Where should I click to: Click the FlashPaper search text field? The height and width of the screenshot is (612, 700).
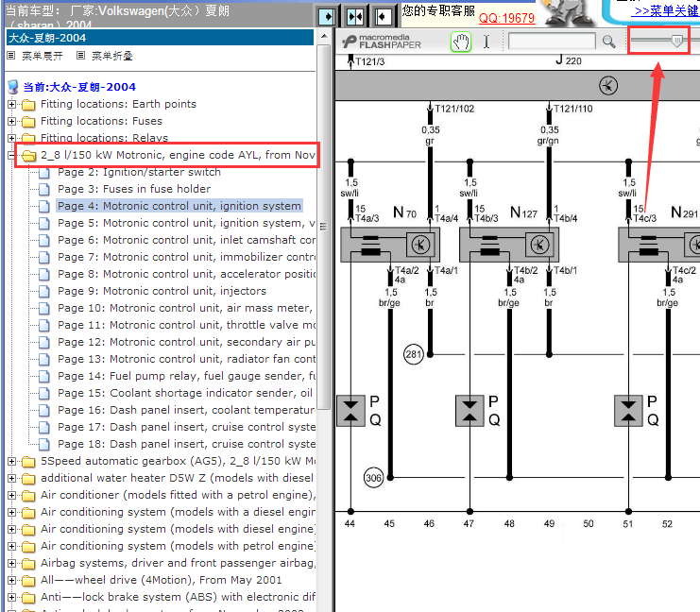point(552,42)
